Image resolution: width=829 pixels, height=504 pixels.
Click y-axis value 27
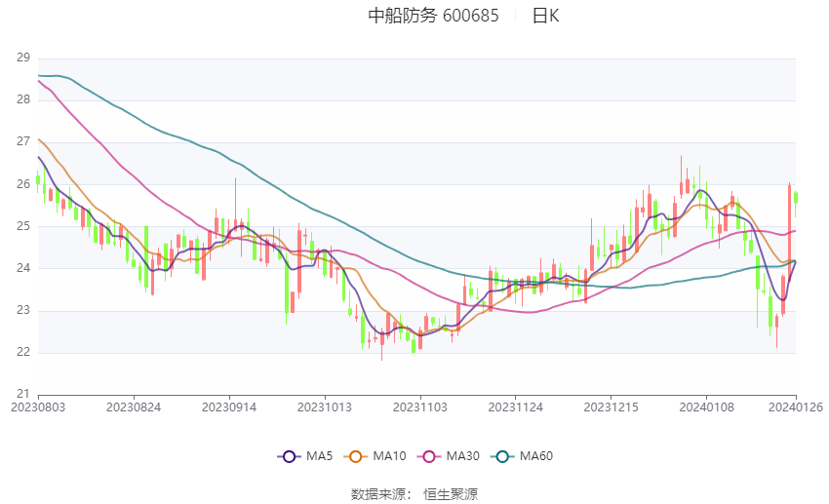[x=23, y=141]
